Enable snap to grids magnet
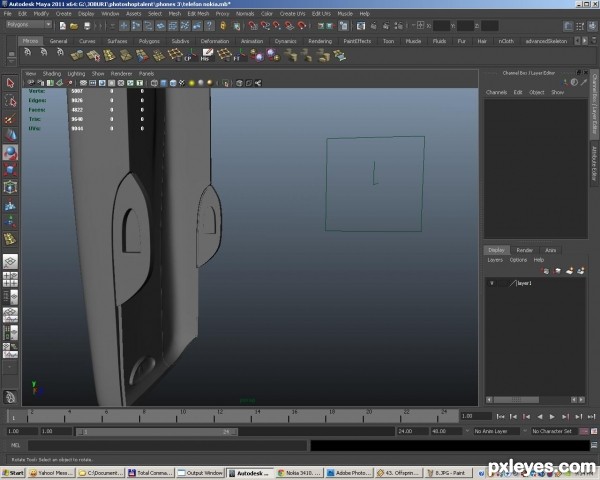600x480 pixels. (253, 26)
